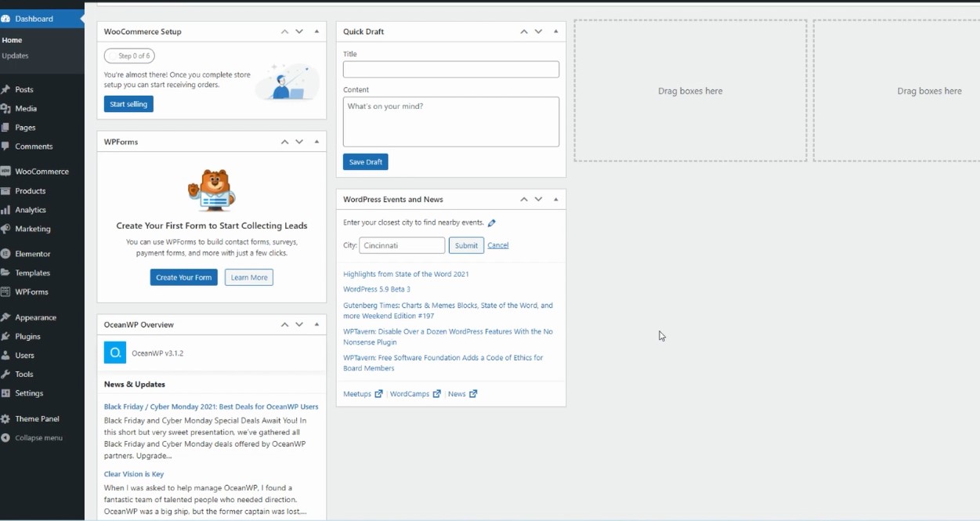This screenshot has height=521, width=980.
Task: Click the Dashboard speedometer icon in sidebar
Action: point(5,19)
